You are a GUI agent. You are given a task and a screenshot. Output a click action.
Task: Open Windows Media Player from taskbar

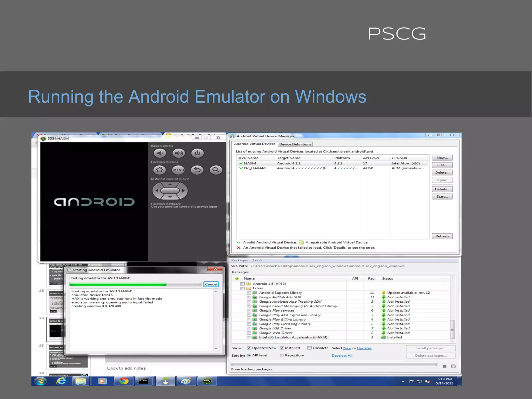coord(102,381)
